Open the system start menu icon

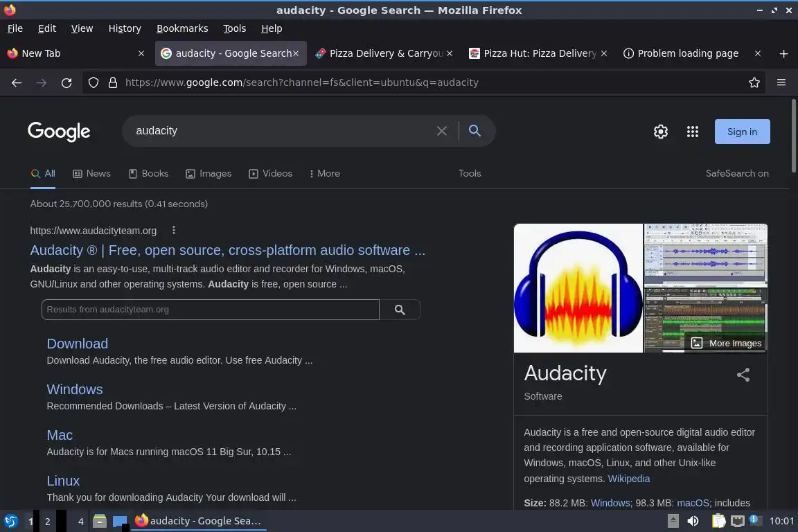pyautogui.click(x=10, y=522)
